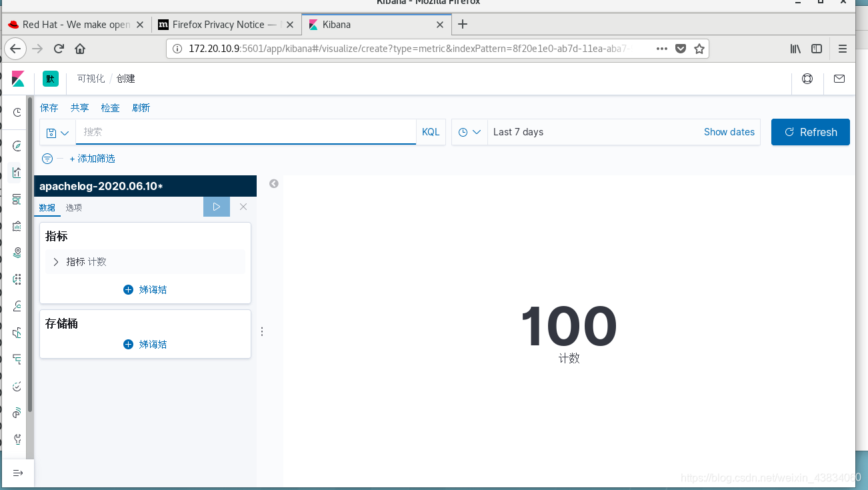Click the 刷新 refresh menu item

(x=141, y=107)
